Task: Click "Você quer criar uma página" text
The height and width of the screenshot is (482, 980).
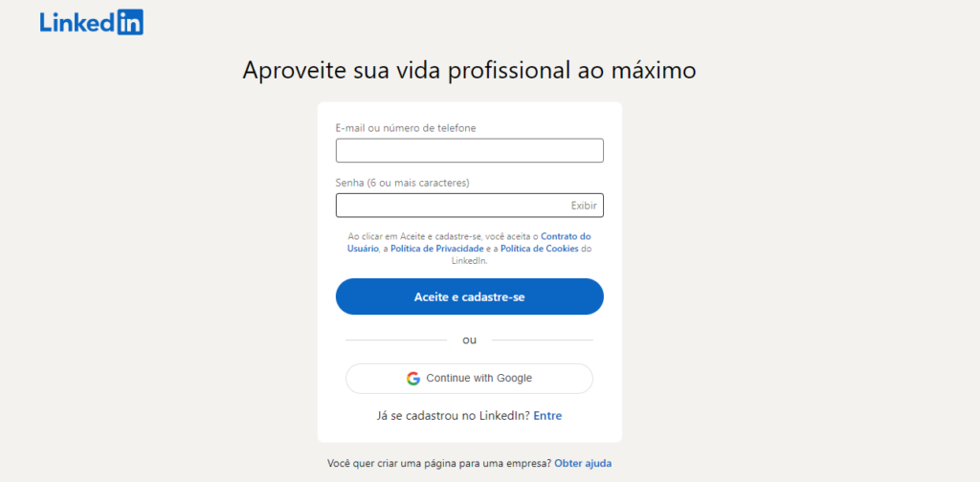Action: coord(438,463)
